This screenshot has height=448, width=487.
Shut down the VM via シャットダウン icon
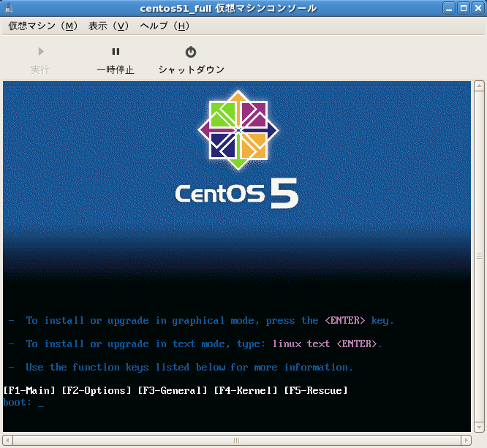click(x=191, y=52)
